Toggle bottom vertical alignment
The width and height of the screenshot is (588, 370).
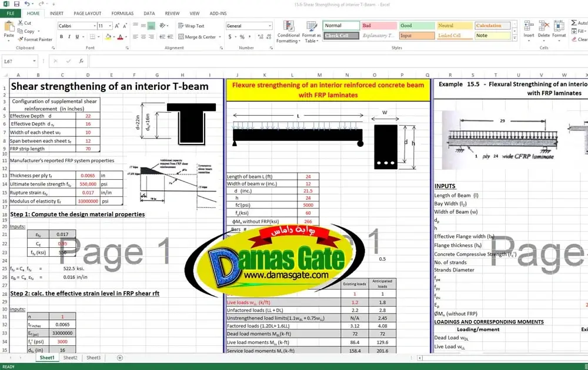pos(151,26)
